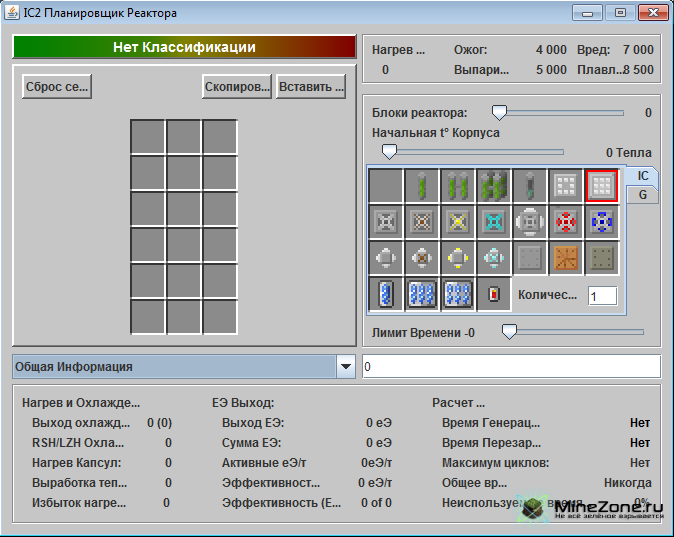Select the plain gray heat vent
This screenshot has height=537, width=674.
(386, 222)
